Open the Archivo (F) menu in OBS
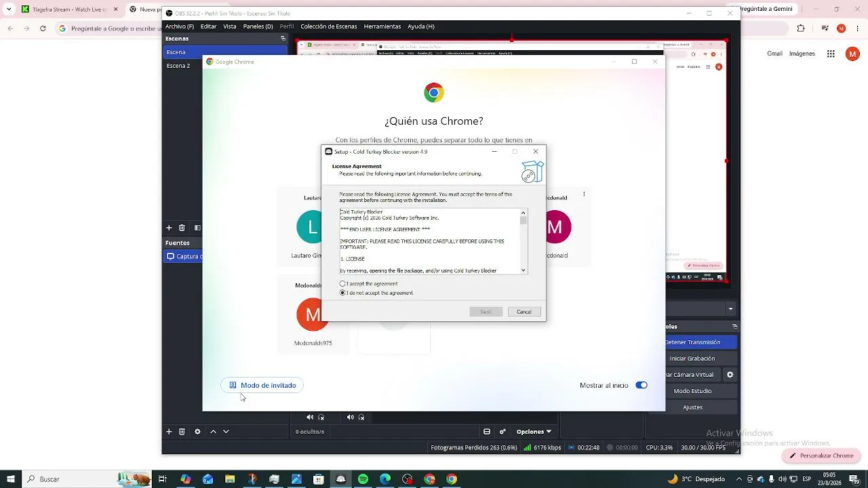The image size is (868, 488). point(180,26)
